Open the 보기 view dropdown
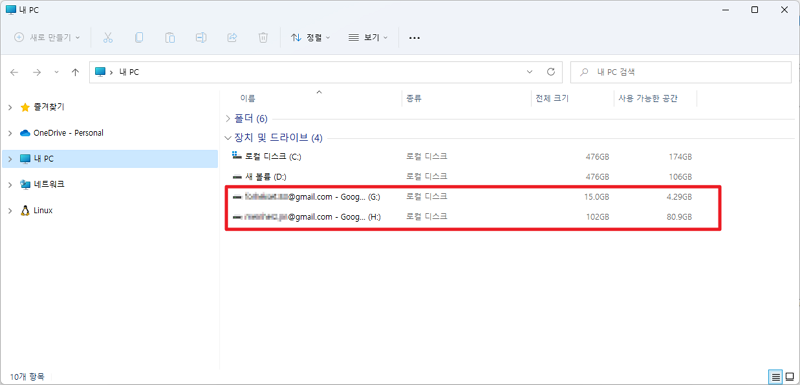The height and width of the screenshot is (385, 800). pyautogui.click(x=368, y=38)
